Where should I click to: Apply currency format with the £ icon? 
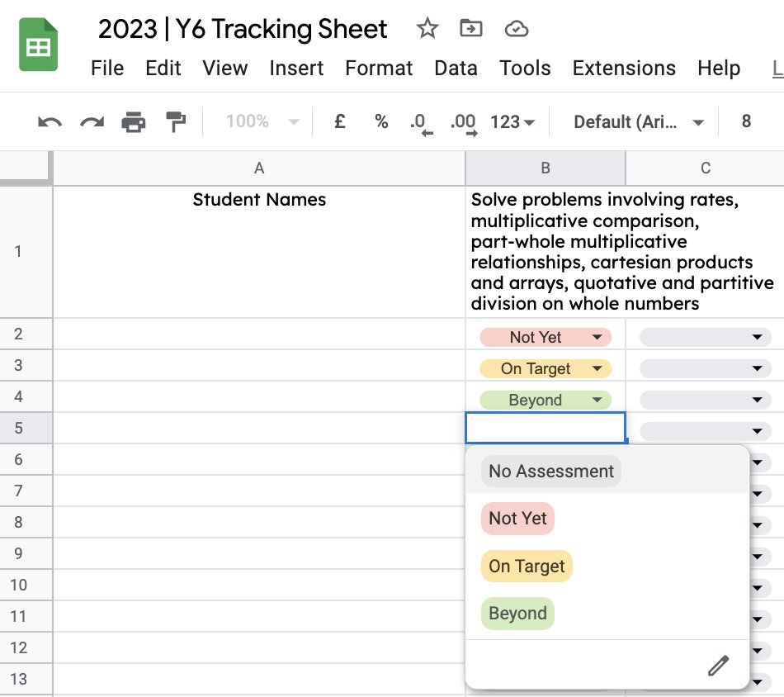tap(338, 121)
